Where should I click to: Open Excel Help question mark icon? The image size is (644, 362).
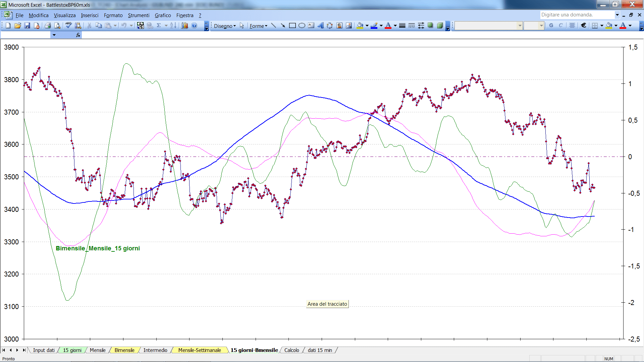coord(194,25)
